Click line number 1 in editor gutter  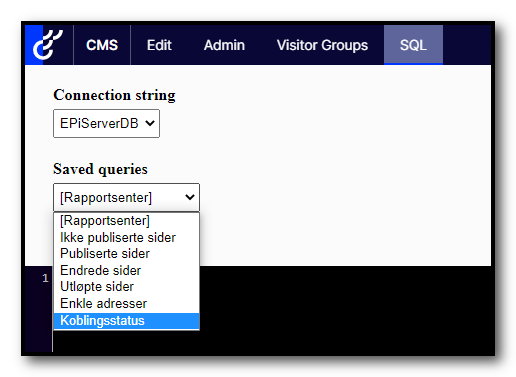[45, 278]
